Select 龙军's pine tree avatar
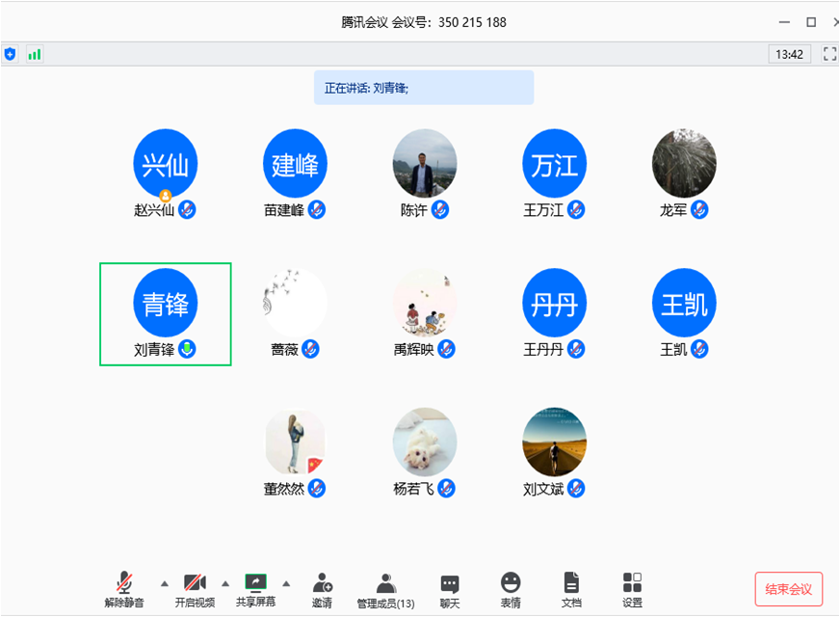840x617 pixels. [x=684, y=164]
